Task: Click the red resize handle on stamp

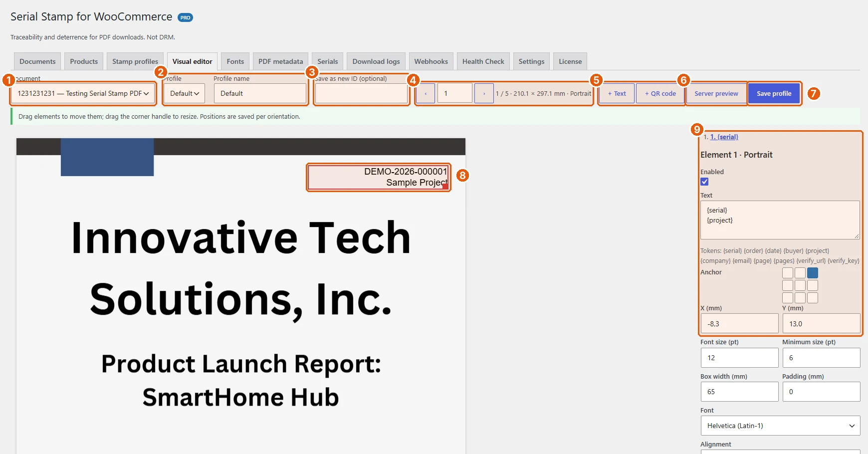Action: 445,186
